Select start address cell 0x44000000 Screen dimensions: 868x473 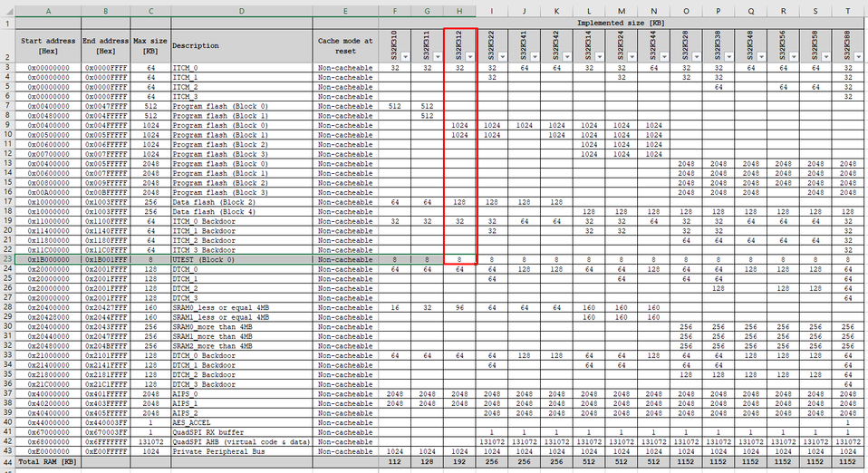coord(48,422)
